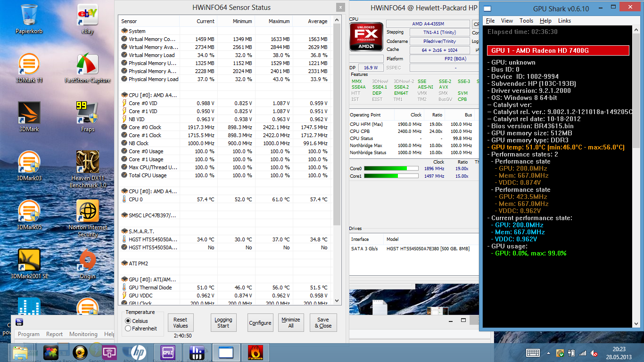Select the Physical Memory Load row
Screen dimensions: 644x362
(224, 79)
